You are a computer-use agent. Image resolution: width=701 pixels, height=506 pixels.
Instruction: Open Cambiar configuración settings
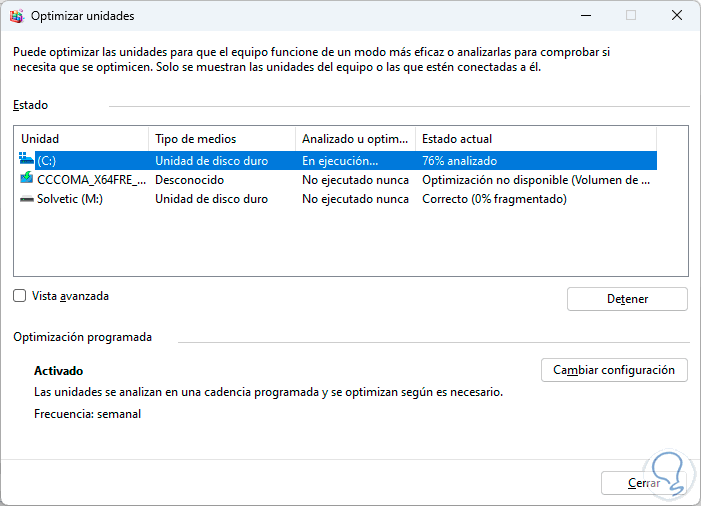(614, 370)
